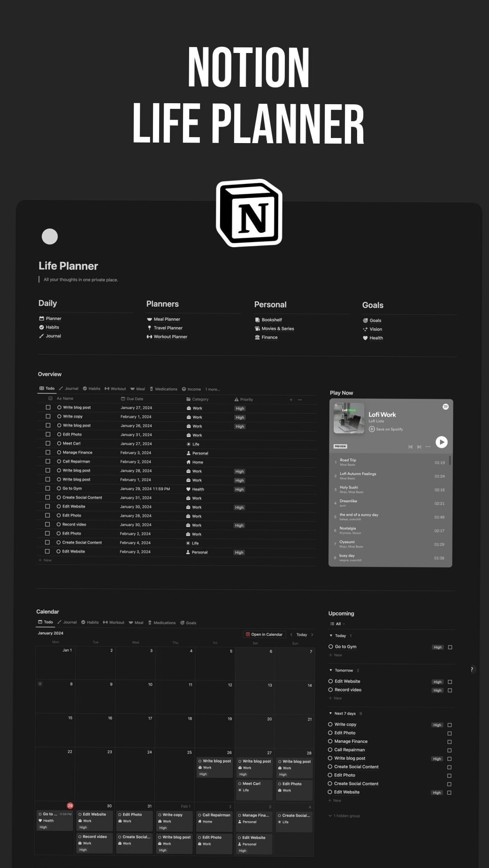Check off 'Record video' in Upcoming
Image resolution: width=489 pixels, height=868 pixels.
coord(450,690)
